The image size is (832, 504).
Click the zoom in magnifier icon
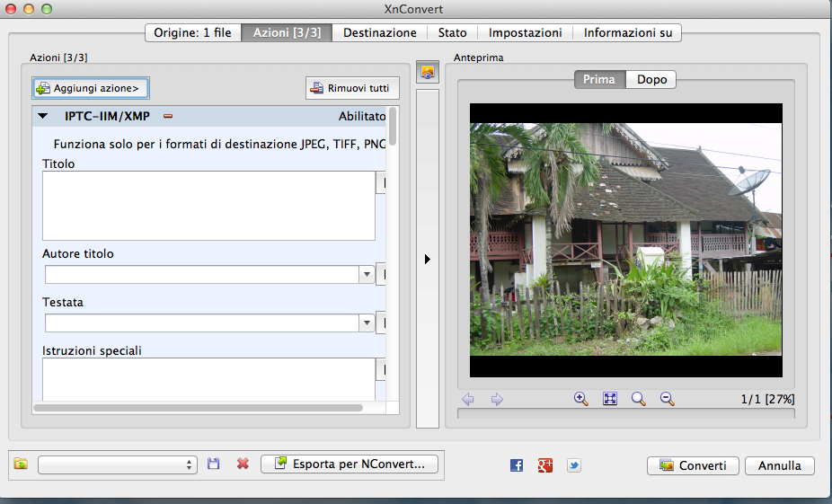click(x=581, y=399)
